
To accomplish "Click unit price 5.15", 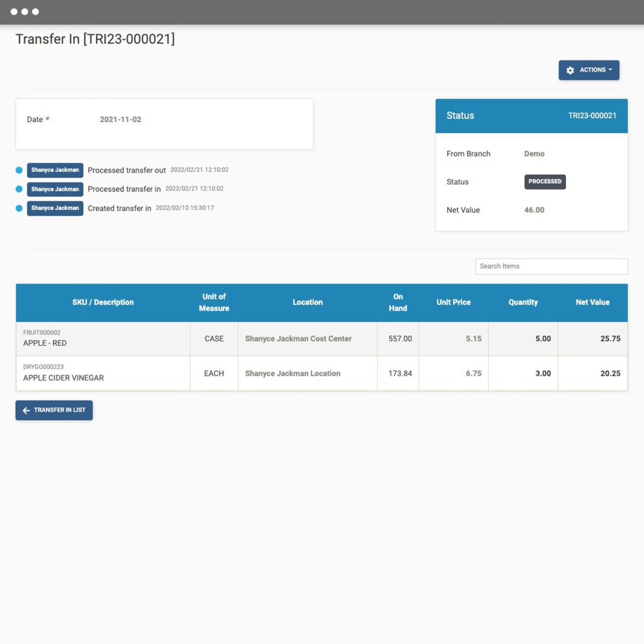I will coord(474,339).
